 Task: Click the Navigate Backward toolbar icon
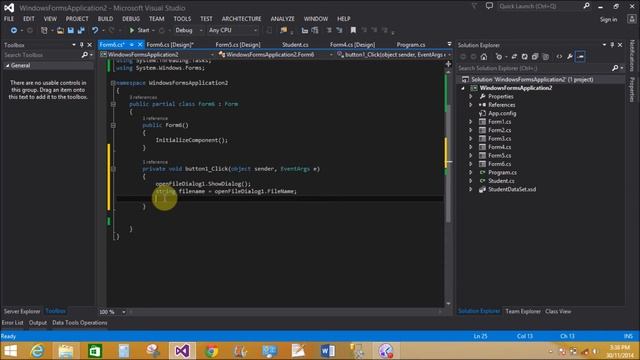(14, 30)
